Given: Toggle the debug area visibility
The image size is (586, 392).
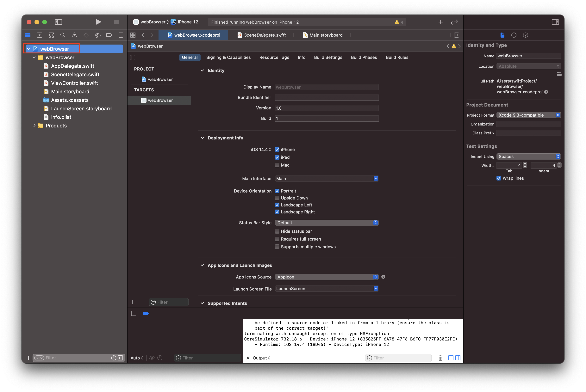Looking at the screenshot, I should 134,313.
